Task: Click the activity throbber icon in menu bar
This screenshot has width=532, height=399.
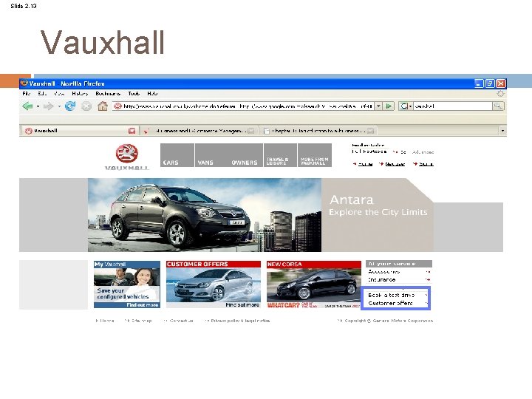Action: click(x=500, y=94)
